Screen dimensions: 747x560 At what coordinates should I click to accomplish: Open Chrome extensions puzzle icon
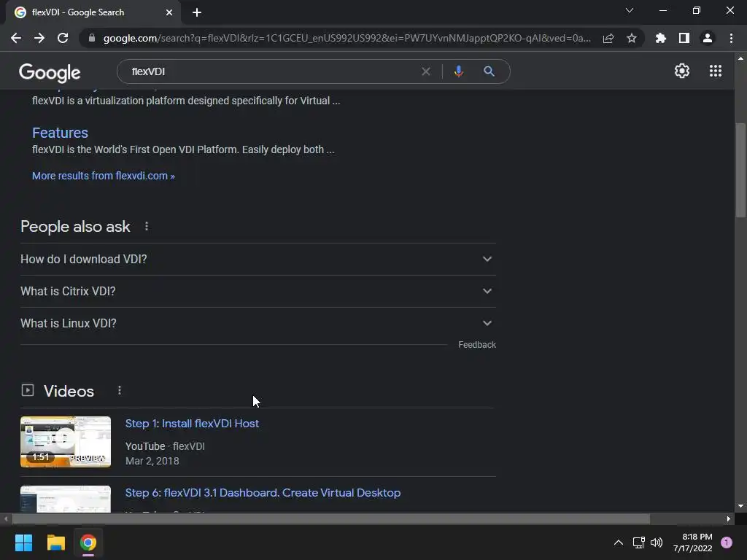(x=661, y=38)
